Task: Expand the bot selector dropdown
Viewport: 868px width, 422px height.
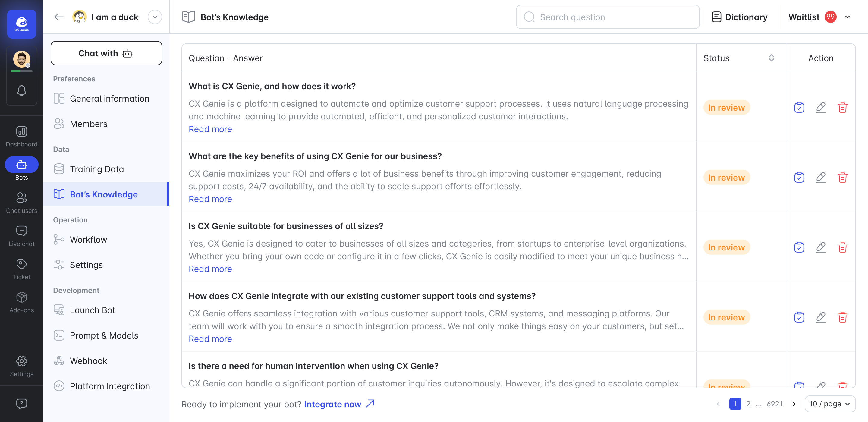Action: tap(155, 17)
